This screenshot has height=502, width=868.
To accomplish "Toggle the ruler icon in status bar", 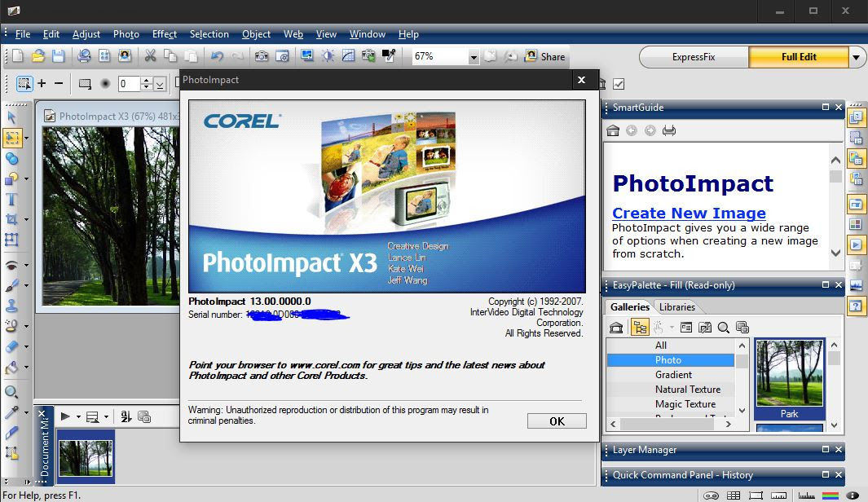I will click(779, 495).
